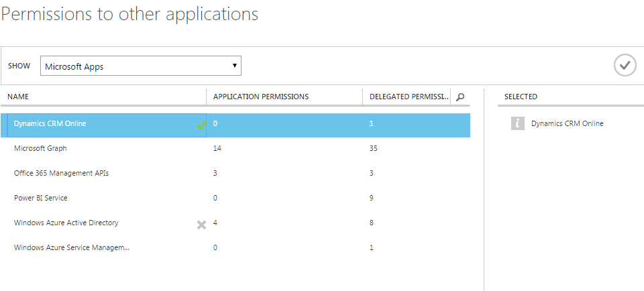Click Windows Azure Active Directory delegated value 8
Screen dimensions: 644x291
click(x=371, y=223)
